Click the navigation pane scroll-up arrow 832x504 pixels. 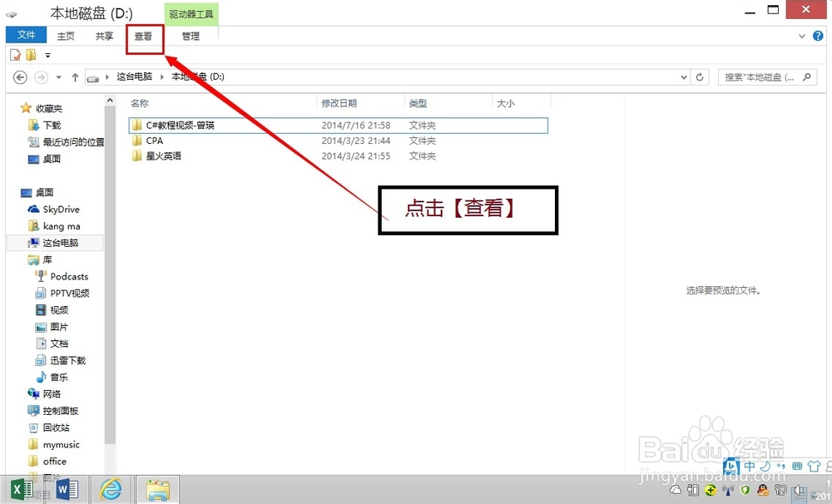pyautogui.click(x=110, y=101)
